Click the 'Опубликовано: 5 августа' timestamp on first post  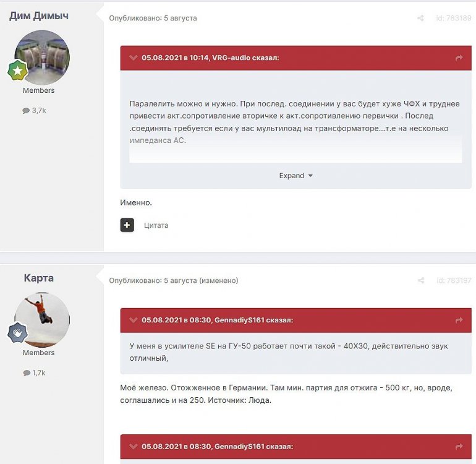[x=153, y=19]
